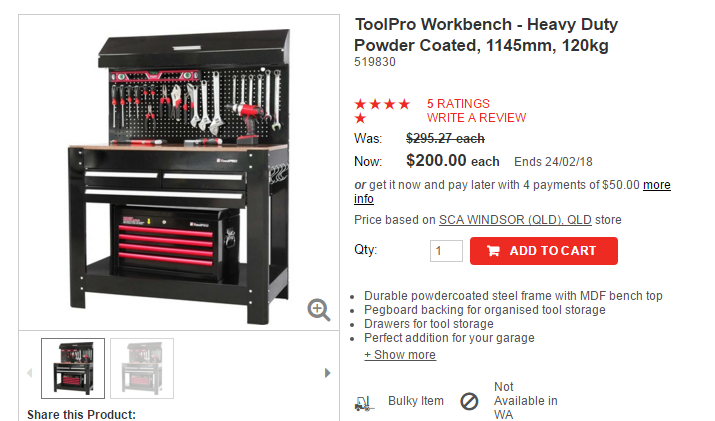Click the fourth red rating star

point(404,104)
